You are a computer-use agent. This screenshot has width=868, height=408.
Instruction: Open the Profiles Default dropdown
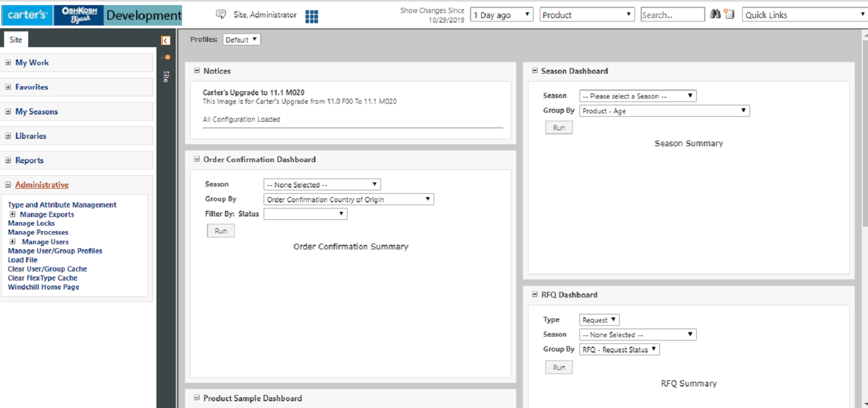[x=242, y=40]
